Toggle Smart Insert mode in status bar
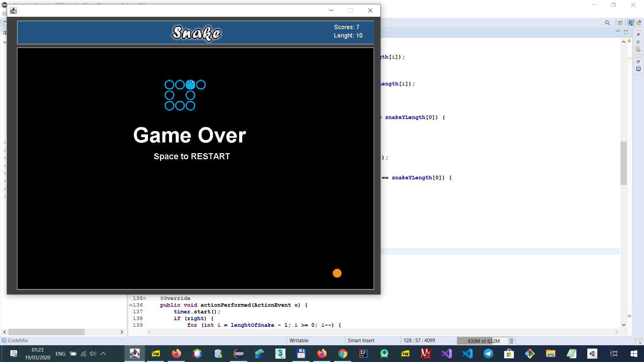 click(361, 340)
